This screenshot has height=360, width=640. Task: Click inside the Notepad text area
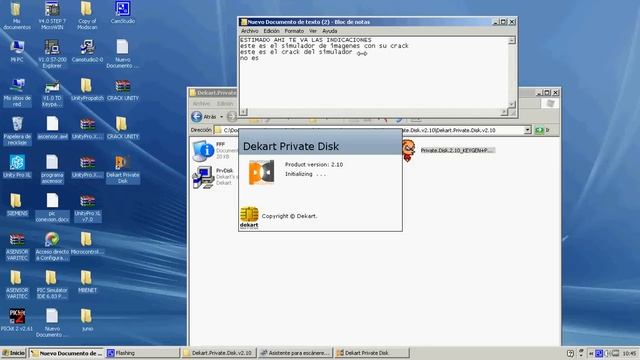point(374,73)
